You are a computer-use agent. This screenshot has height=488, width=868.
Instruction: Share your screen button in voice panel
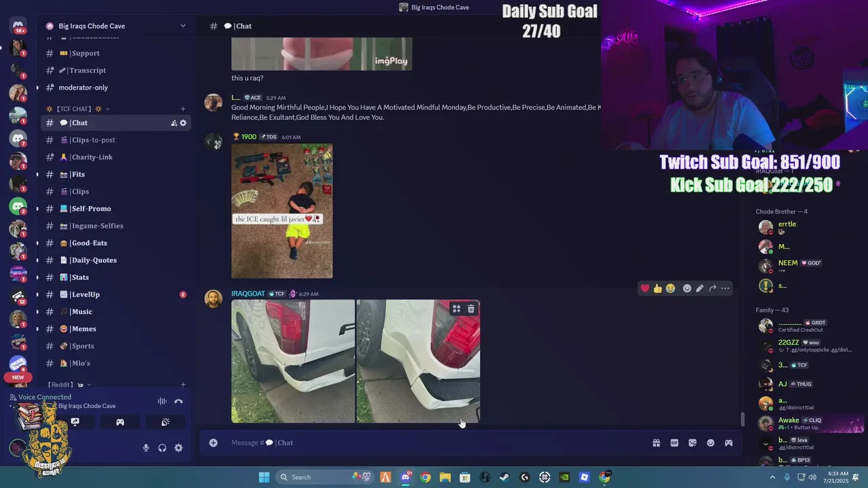tap(75, 422)
